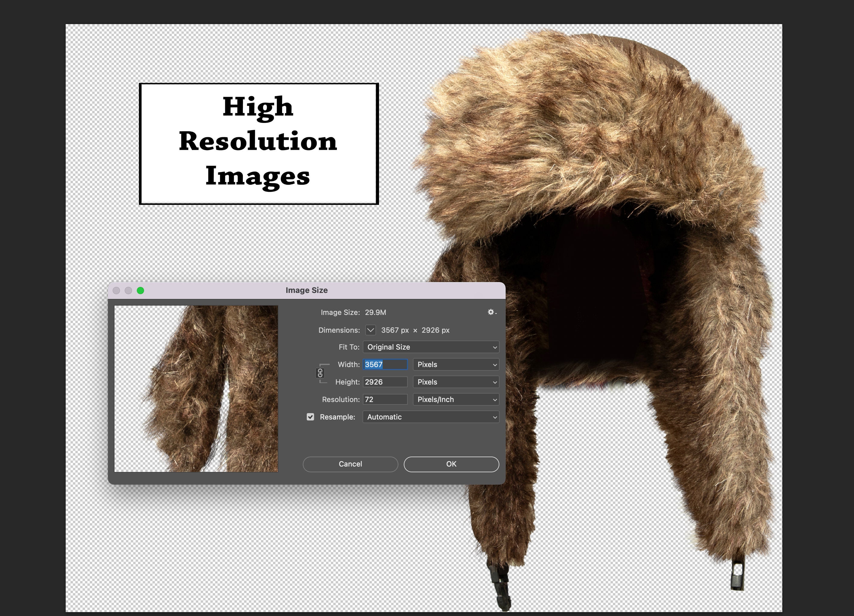The width and height of the screenshot is (854, 616).
Task: Select the Height value input field
Action: coord(385,382)
